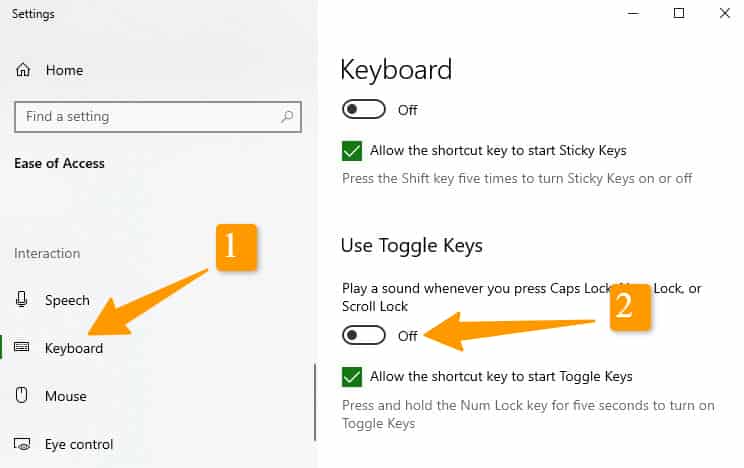744x468 pixels.
Task: Uncheck shortcut key to start Sticky Keys
Action: pos(352,151)
